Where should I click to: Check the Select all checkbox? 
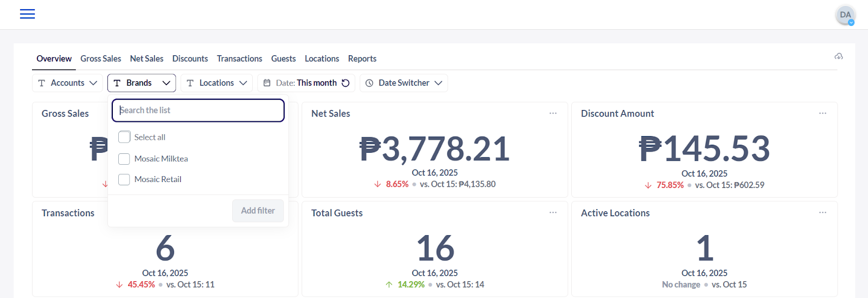coord(124,137)
